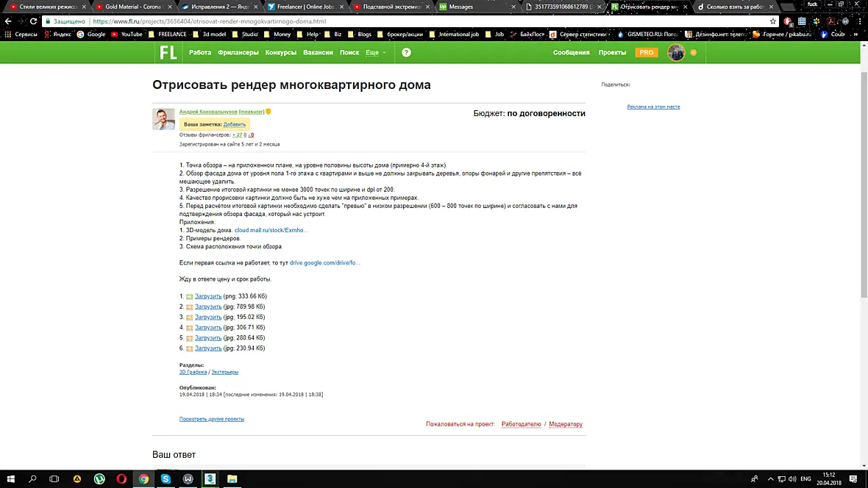
Task: Click the volume icon in system tray
Action: coord(792,478)
